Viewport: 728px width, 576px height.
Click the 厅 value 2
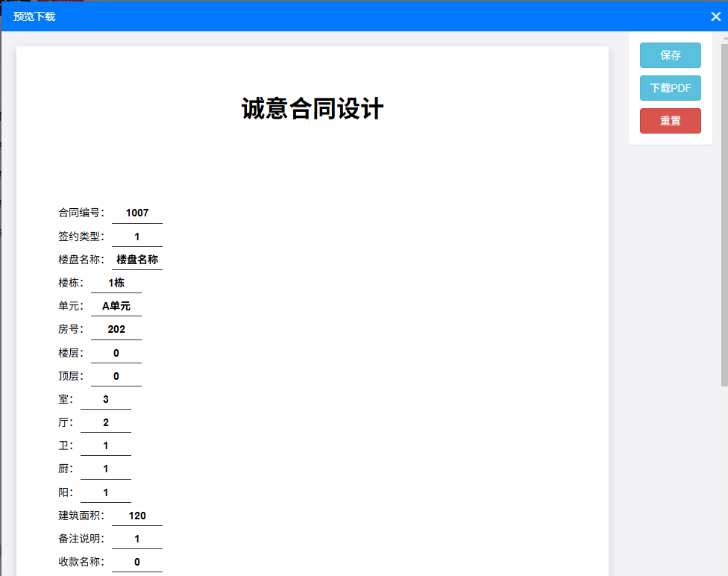click(106, 423)
